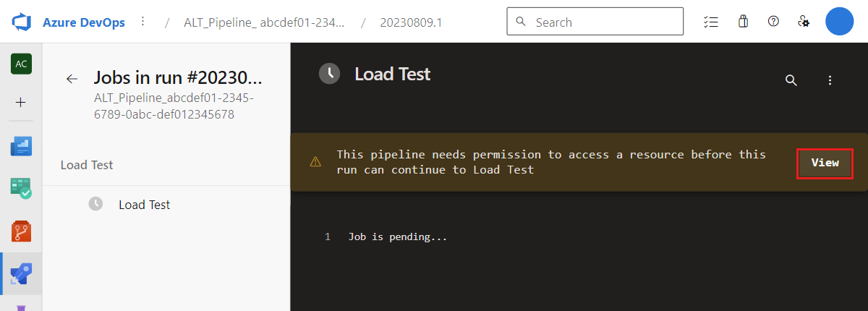Open the Help question mark icon
Image resolution: width=868 pixels, height=311 pixels.
click(773, 22)
